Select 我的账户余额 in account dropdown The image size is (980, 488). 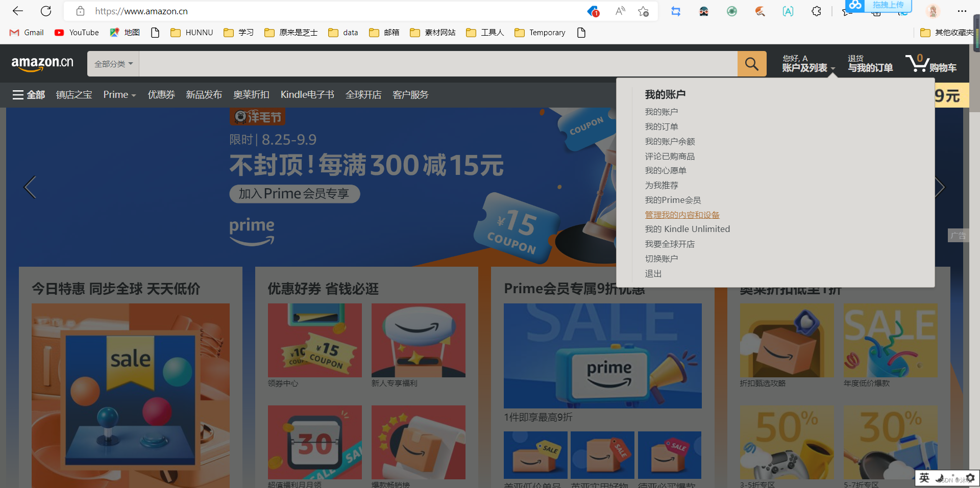tap(670, 141)
